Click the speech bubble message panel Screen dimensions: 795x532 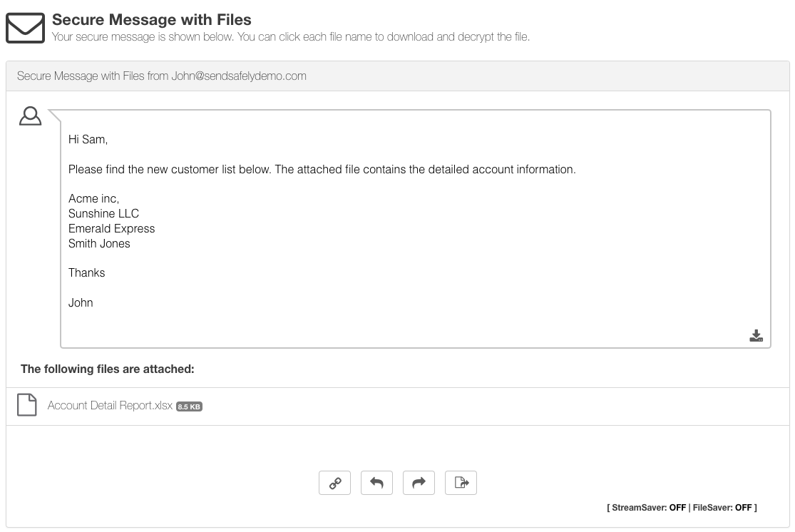pos(416,228)
